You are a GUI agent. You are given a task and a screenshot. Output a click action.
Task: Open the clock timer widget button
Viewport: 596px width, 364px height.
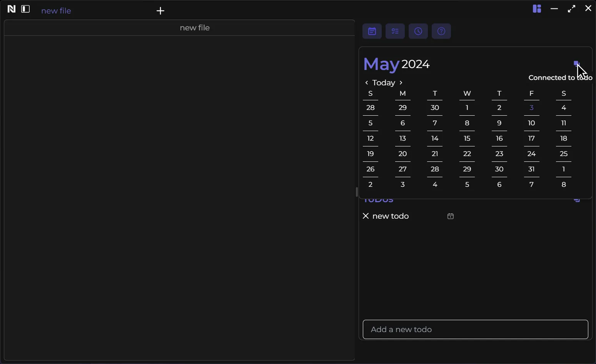pos(418,31)
